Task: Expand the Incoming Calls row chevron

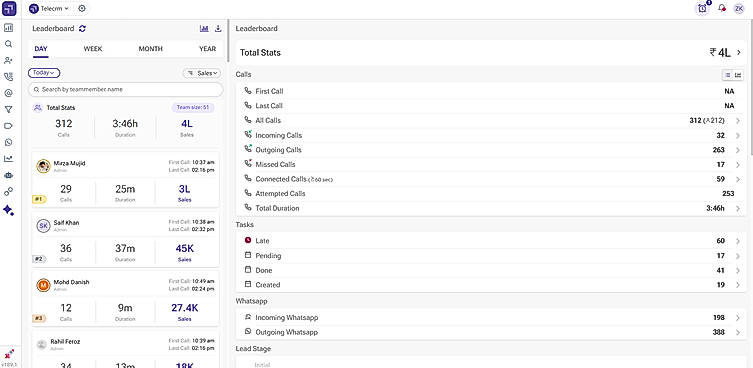Action: pos(737,135)
